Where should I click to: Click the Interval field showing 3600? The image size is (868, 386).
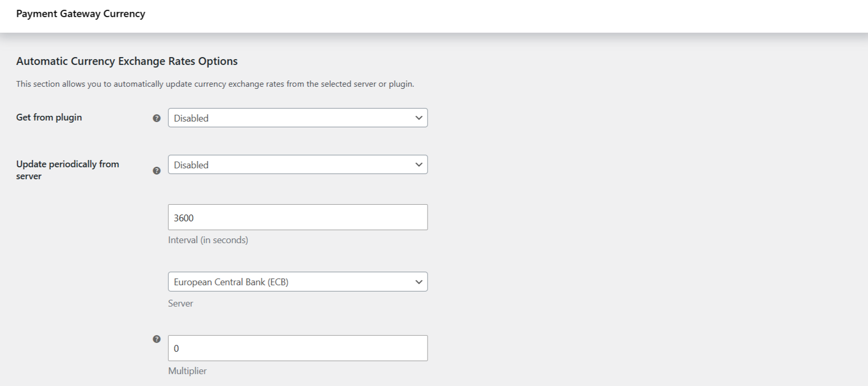click(298, 217)
